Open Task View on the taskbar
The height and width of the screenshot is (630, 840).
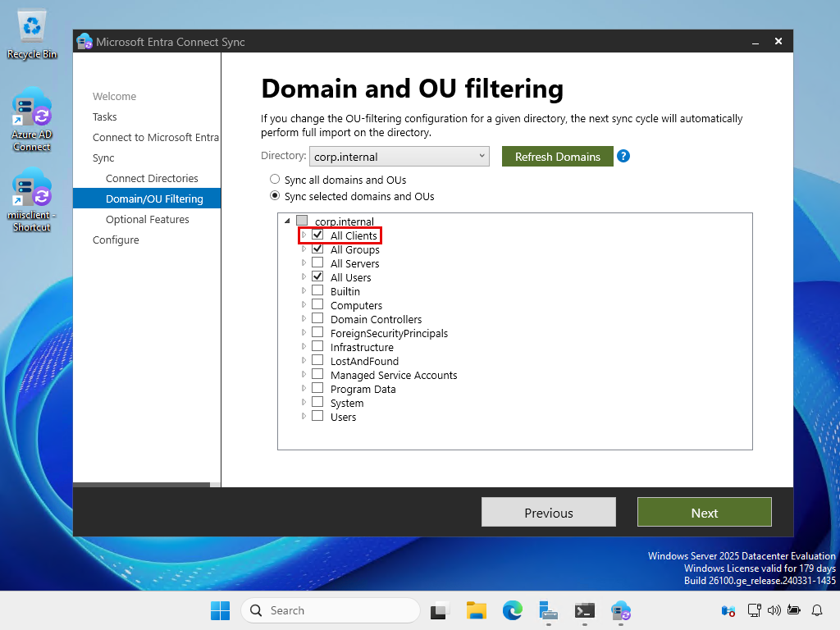tap(440, 610)
